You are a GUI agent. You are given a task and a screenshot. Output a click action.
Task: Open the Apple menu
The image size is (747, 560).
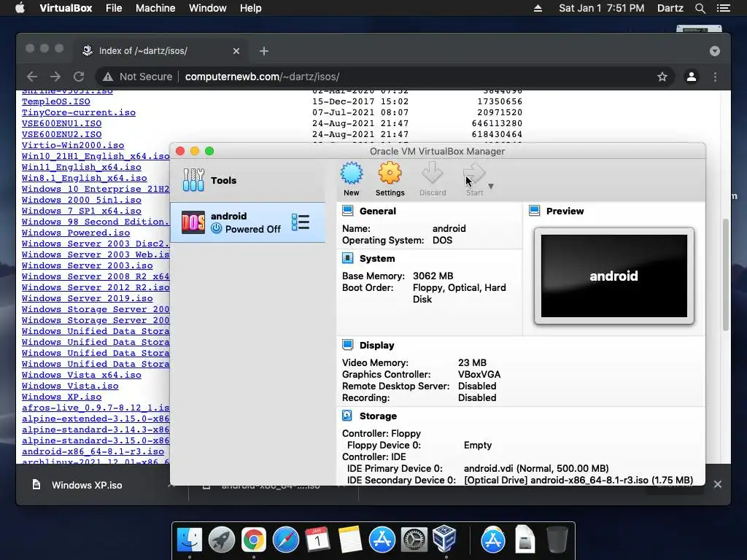20,8
